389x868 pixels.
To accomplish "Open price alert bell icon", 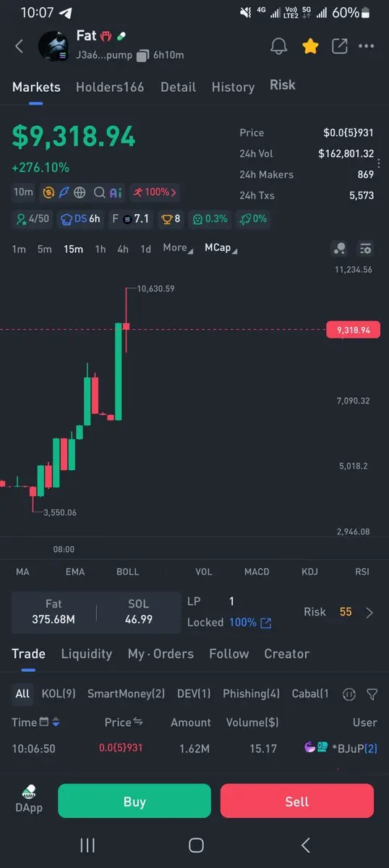I will (x=278, y=46).
